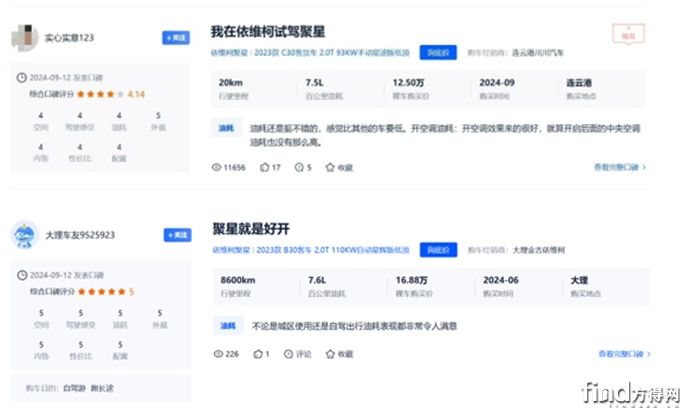The image size is (680, 408).
Task: Click fuel consumption 7.5L
Action: coord(315,83)
